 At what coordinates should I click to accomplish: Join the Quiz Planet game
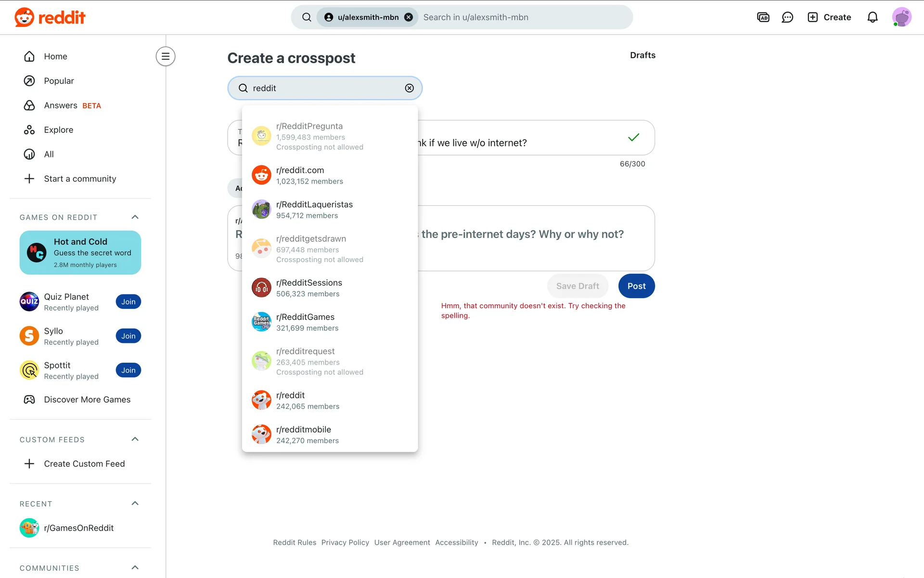[128, 302]
